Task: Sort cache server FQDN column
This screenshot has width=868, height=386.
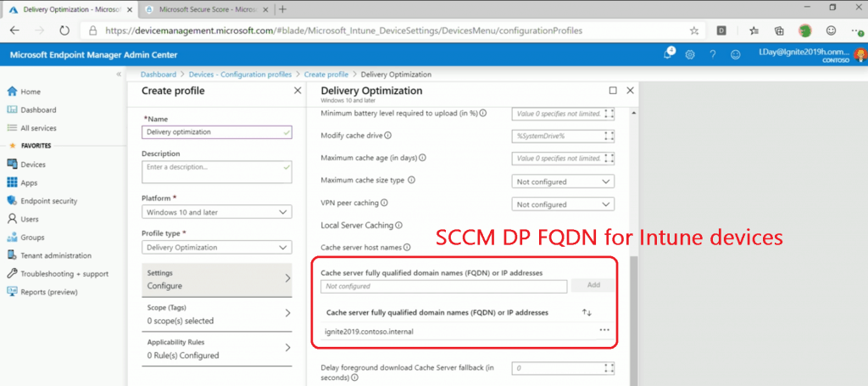Action: [x=587, y=312]
